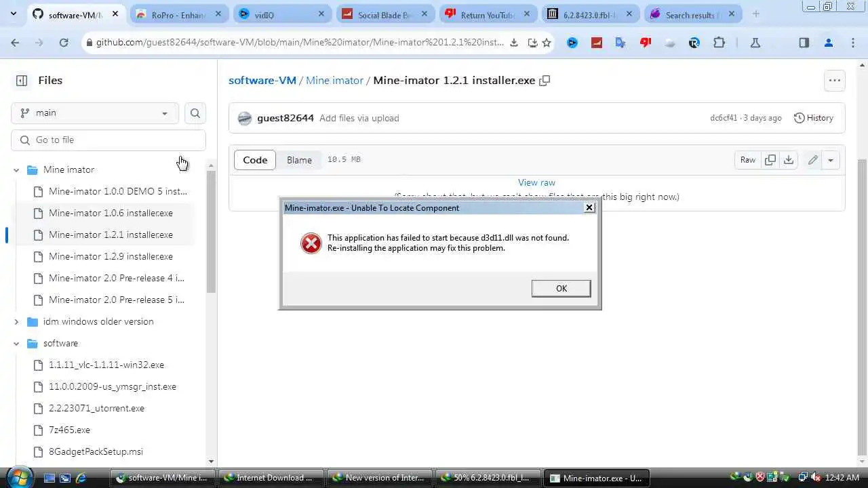View file History
Viewport: 868px width, 488px height.
[813, 118]
